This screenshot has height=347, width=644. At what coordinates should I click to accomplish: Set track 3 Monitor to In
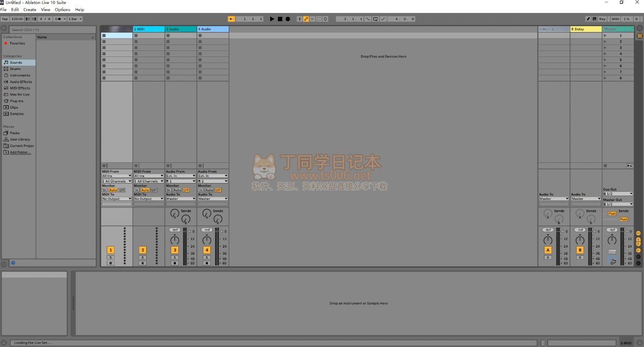tap(168, 190)
